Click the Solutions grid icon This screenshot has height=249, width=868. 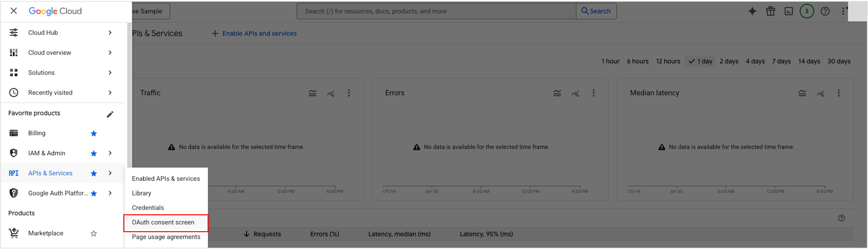14,72
